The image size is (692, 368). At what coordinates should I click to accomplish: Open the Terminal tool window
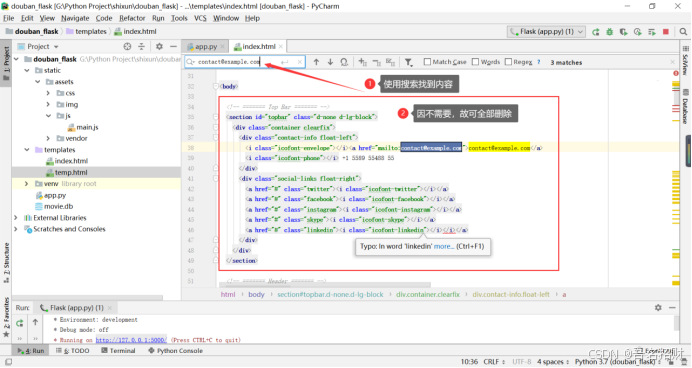tap(118, 351)
